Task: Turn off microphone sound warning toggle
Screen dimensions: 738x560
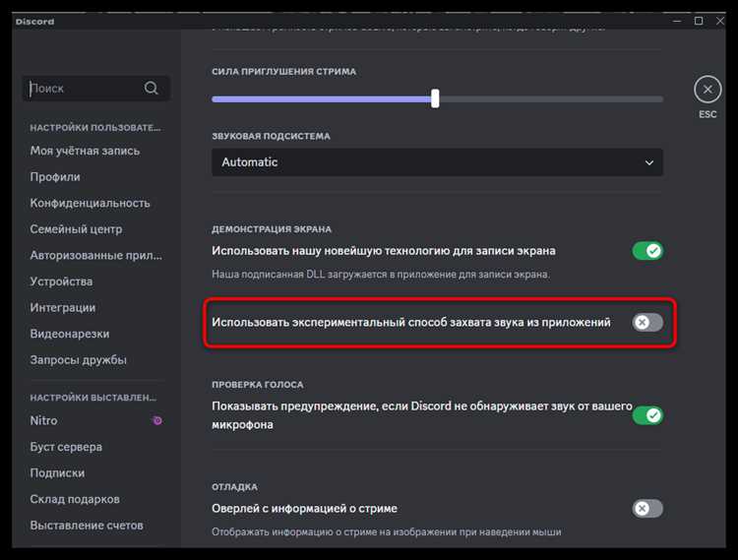Action: pyautogui.click(x=647, y=415)
